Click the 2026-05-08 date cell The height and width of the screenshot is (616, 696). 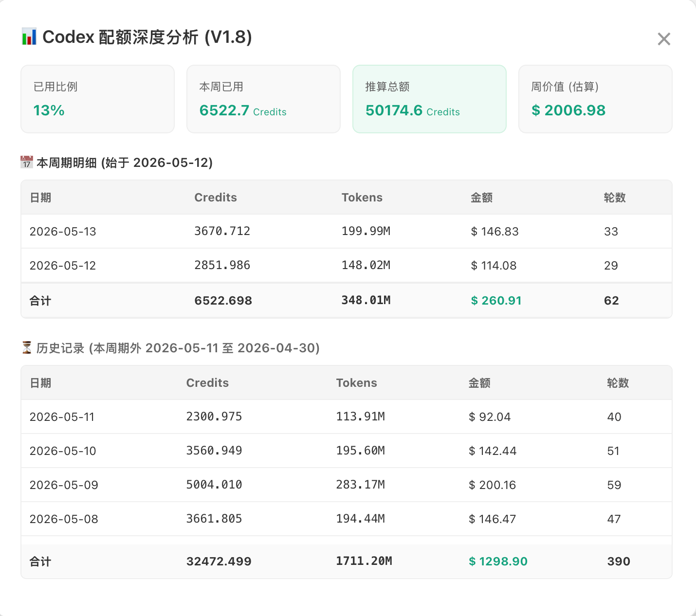[x=64, y=519]
